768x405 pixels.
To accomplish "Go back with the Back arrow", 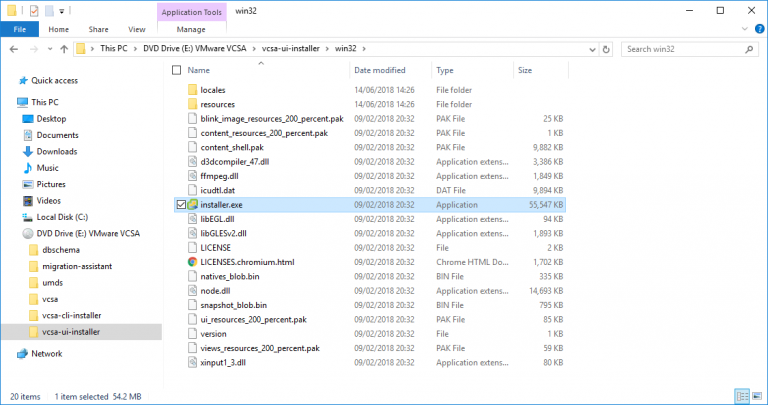I will coord(14,49).
